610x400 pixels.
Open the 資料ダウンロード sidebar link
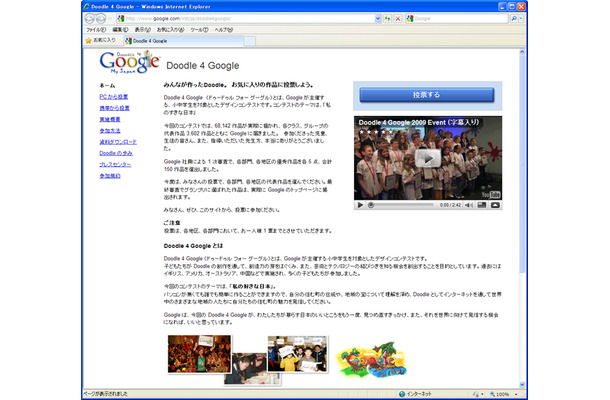118,142
